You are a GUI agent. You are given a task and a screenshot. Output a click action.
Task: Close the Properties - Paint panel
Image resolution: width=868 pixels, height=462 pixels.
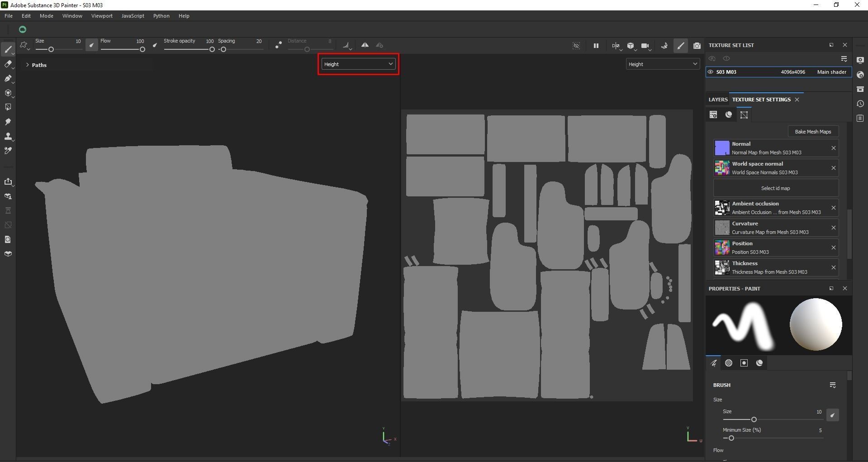click(x=845, y=288)
